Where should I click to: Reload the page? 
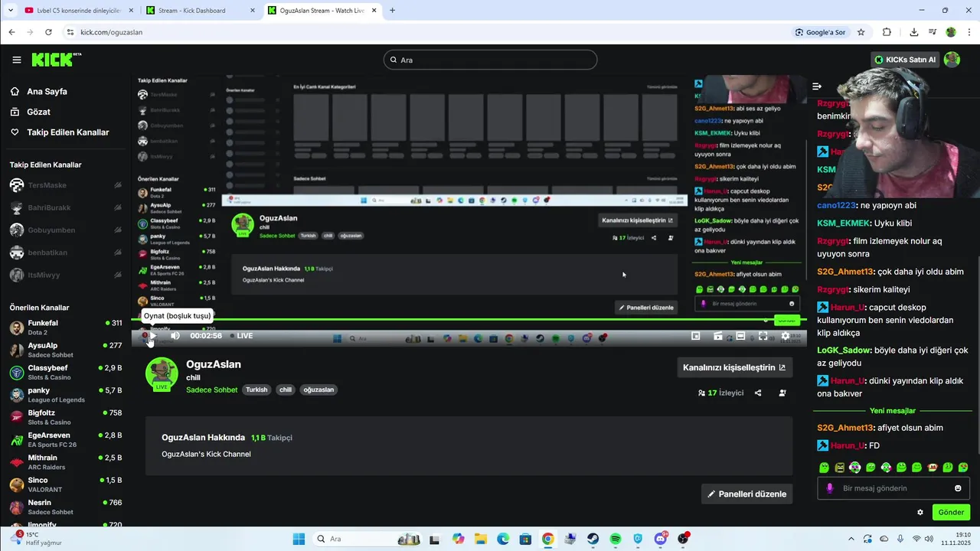pyautogui.click(x=48, y=32)
